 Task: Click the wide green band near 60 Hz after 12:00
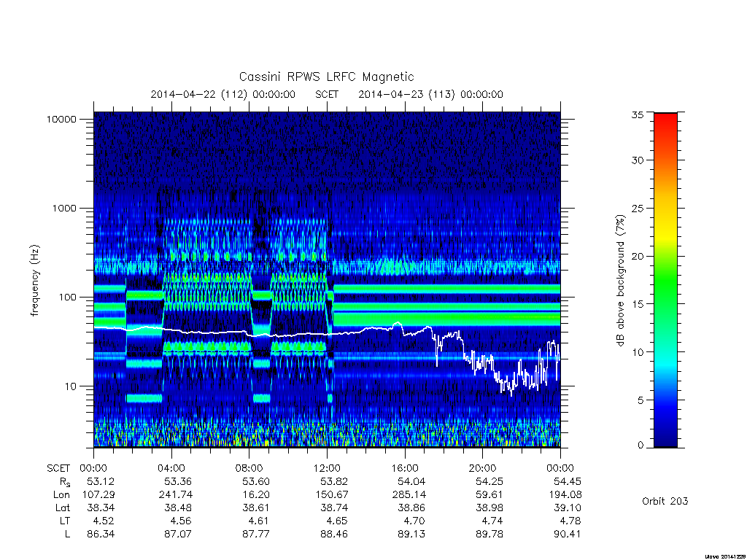tap(447, 318)
